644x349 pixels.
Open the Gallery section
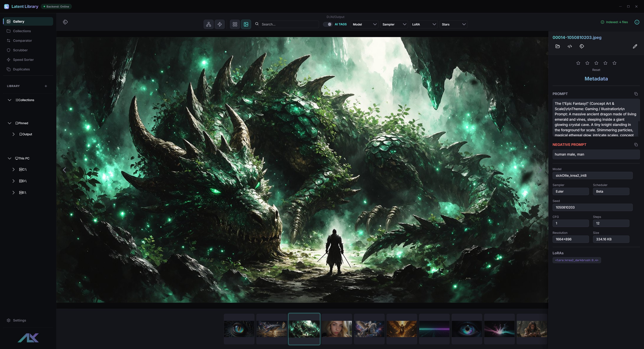28,21
